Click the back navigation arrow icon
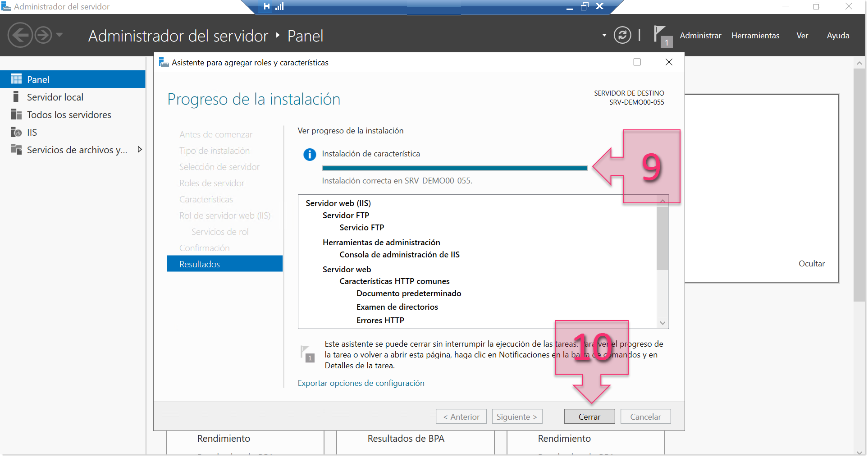Screen dimensions: 868x458 [x=20, y=35]
